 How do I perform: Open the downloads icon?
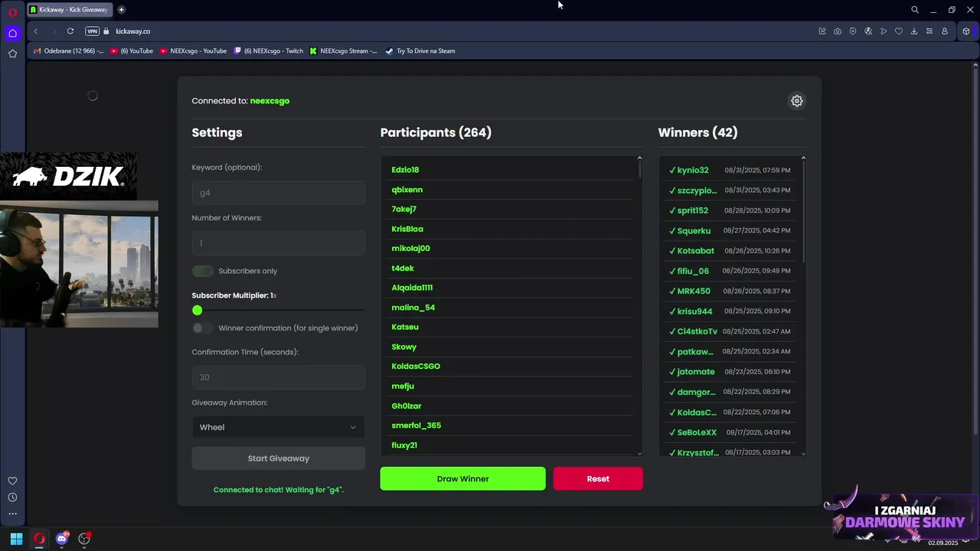(914, 31)
